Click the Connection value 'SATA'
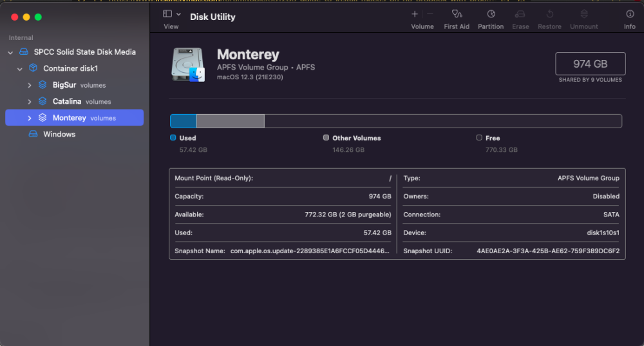This screenshot has height=346, width=644. tap(611, 215)
